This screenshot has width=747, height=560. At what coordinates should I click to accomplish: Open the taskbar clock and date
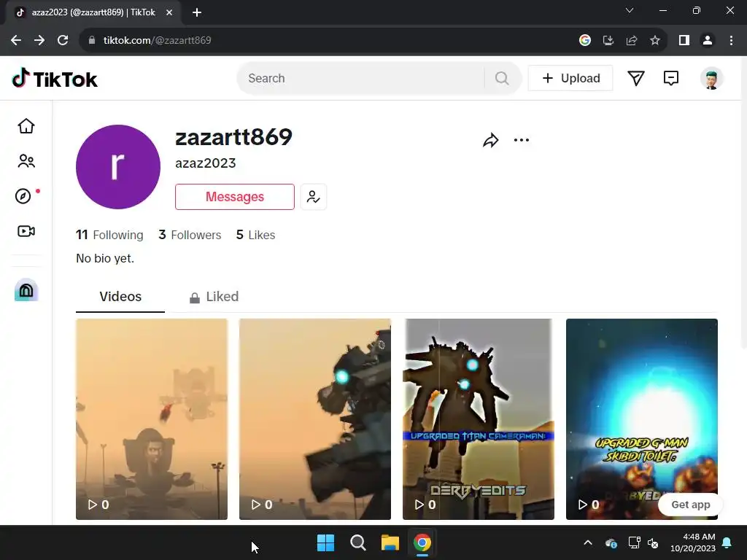pyautogui.click(x=693, y=542)
